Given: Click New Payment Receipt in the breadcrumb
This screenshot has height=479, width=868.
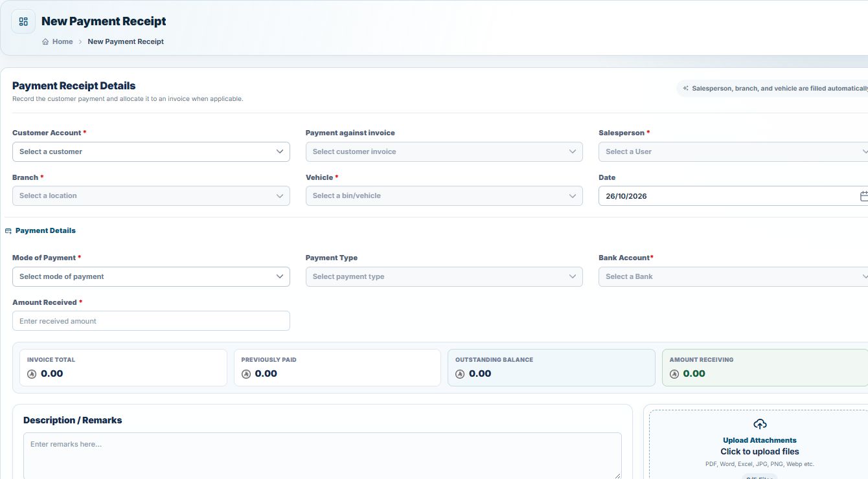Looking at the screenshot, I should pyautogui.click(x=126, y=41).
